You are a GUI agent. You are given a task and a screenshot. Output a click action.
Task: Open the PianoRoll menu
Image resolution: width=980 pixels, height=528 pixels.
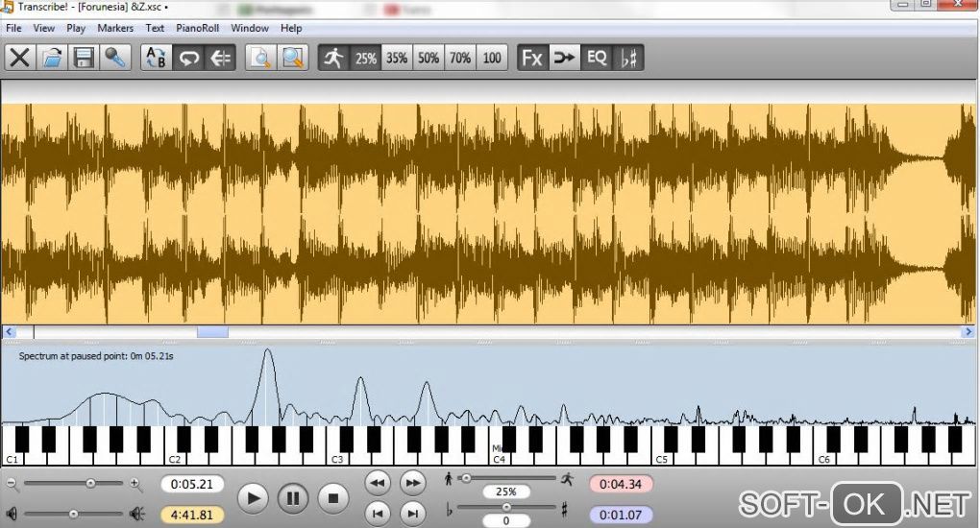point(198,28)
